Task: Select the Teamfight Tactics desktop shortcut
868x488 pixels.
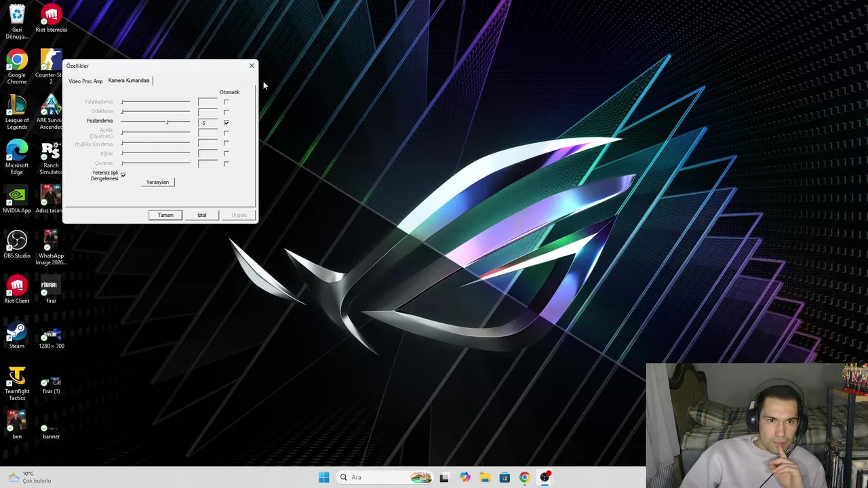Action: click(17, 384)
